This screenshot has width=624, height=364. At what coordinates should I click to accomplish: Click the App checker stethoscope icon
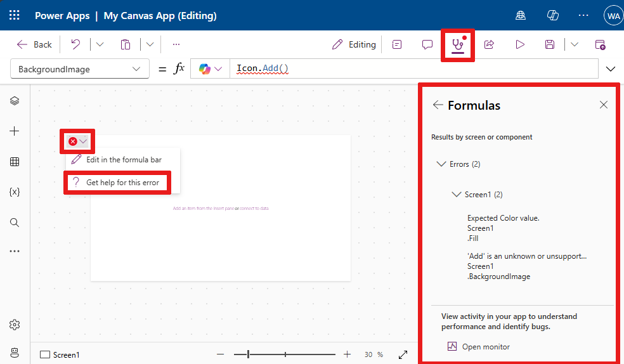click(457, 45)
